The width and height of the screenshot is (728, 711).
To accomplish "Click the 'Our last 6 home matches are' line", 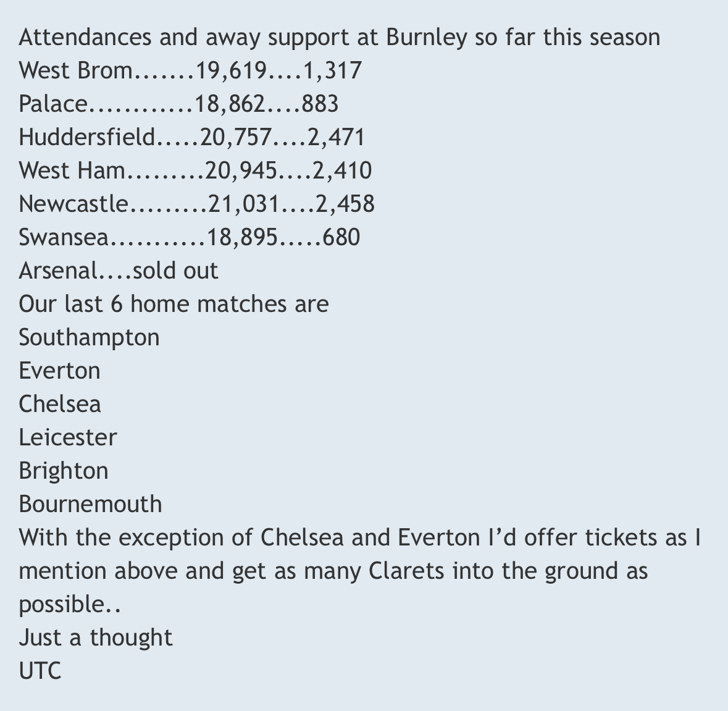I will [174, 304].
